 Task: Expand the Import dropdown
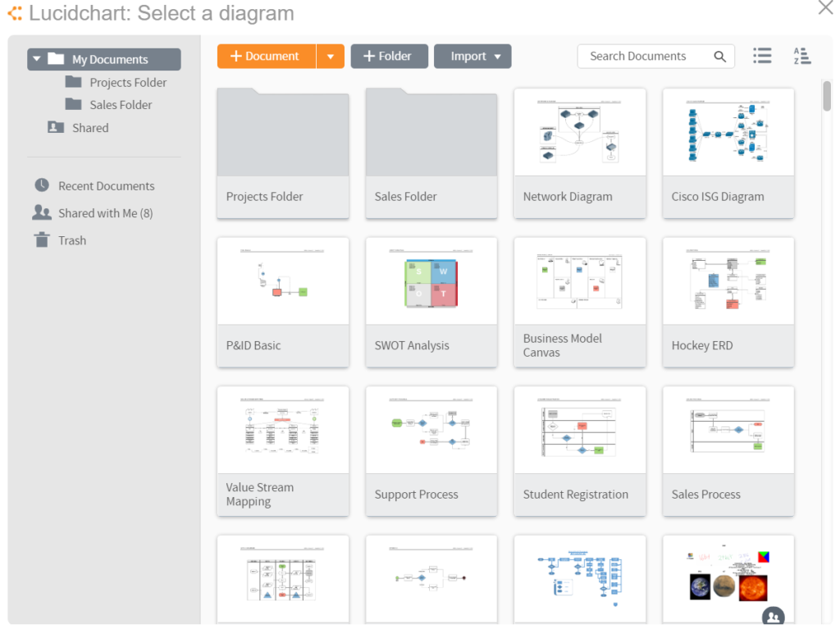point(497,57)
